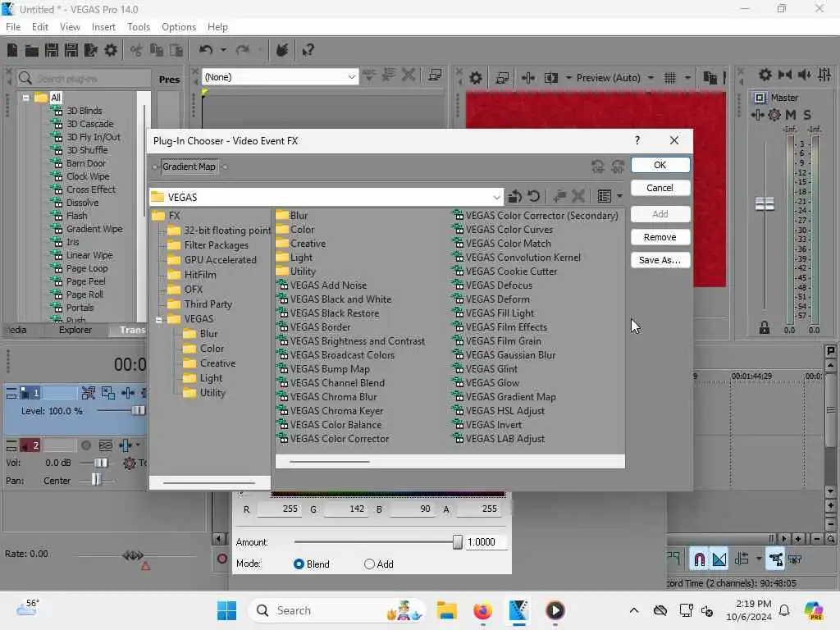The width and height of the screenshot is (840, 630).
Task: Click the copy snapshot to clipboard icon
Action: 710,78
